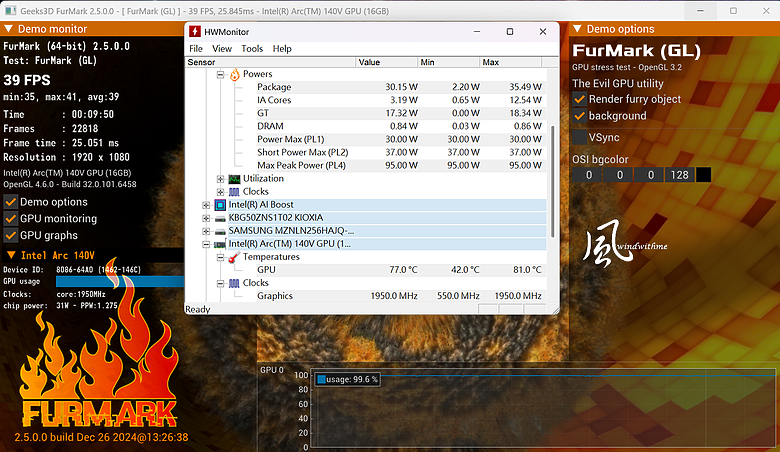The height and width of the screenshot is (452, 780).
Task: Click the first OSI bgcolor value field
Action: click(x=587, y=175)
